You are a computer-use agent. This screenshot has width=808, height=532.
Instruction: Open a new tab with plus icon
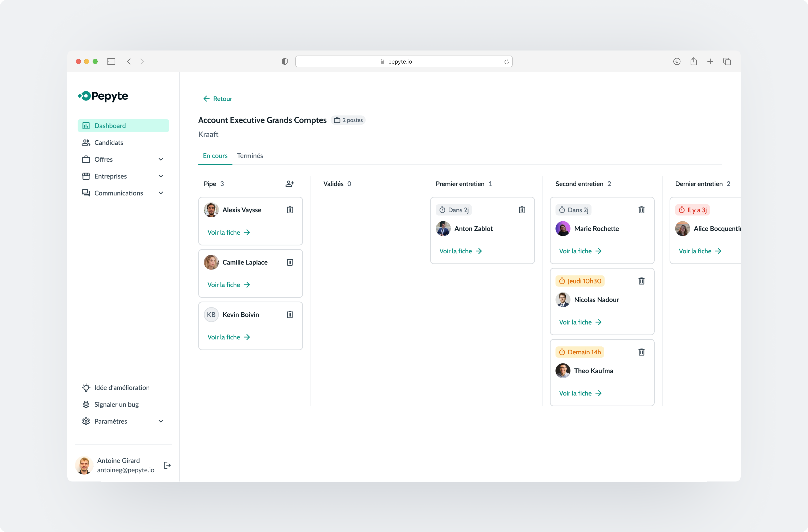710,61
